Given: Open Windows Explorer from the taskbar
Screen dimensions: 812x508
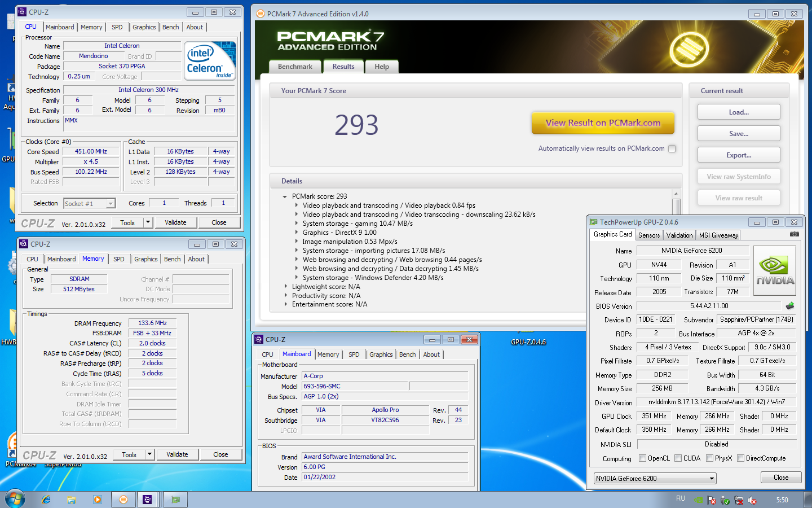Looking at the screenshot, I should [x=72, y=500].
